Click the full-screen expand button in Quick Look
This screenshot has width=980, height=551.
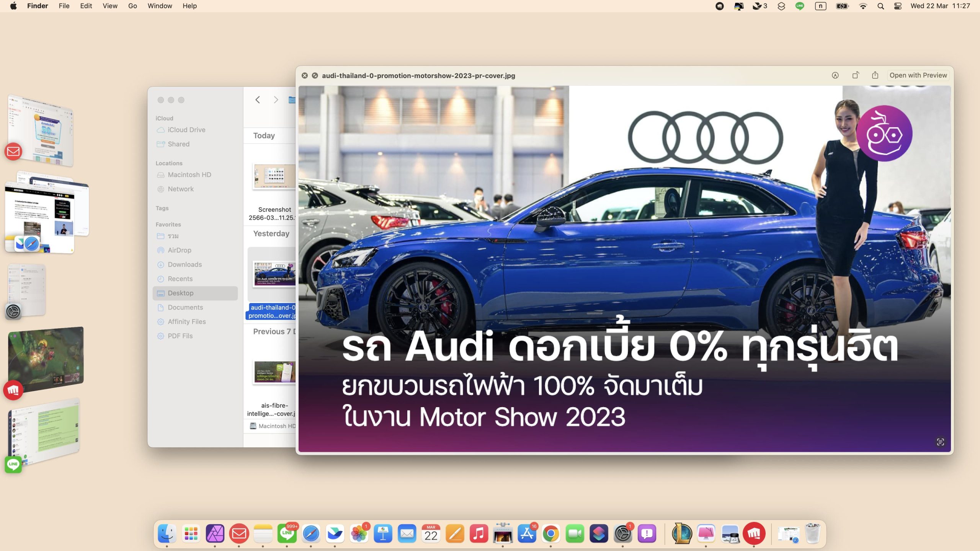(x=315, y=76)
